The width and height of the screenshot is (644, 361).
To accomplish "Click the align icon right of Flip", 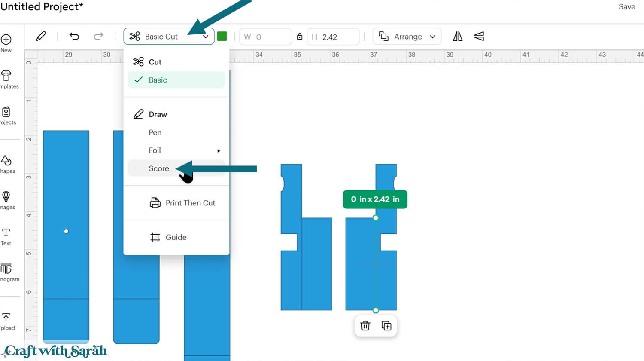I will (x=479, y=37).
